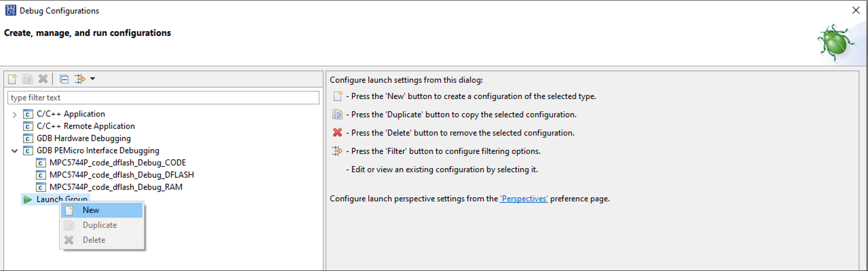Open the filter options dropdown arrow

pos(93,79)
